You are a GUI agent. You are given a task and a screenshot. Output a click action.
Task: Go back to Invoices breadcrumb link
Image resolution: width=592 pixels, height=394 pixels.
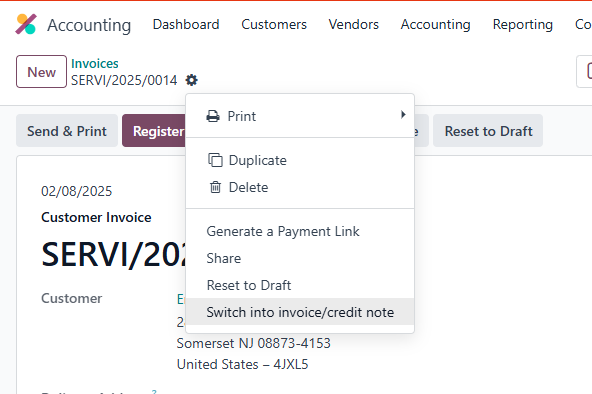95,63
